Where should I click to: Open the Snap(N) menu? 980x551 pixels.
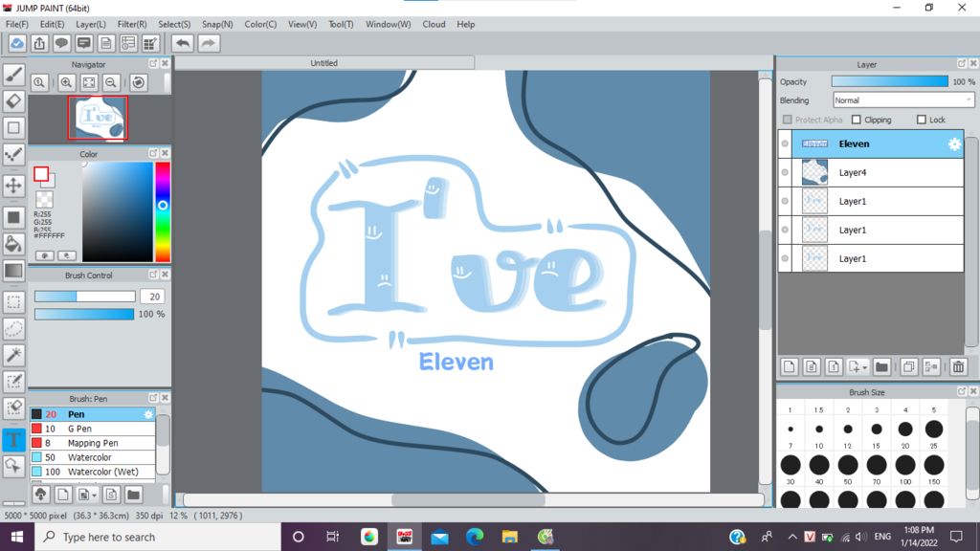(217, 24)
